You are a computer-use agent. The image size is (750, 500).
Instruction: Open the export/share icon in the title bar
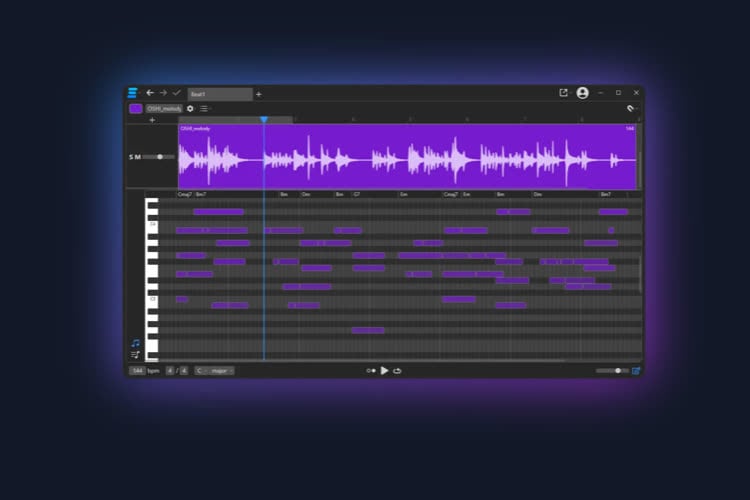(x=563, y=92)
